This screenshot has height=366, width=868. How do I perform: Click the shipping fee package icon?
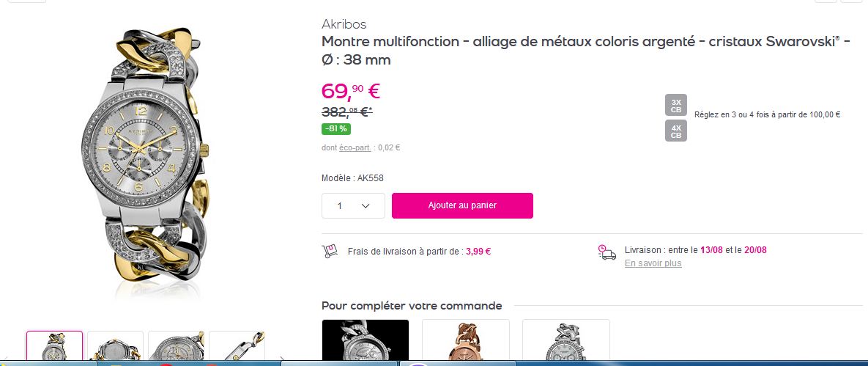click(330, 251)
